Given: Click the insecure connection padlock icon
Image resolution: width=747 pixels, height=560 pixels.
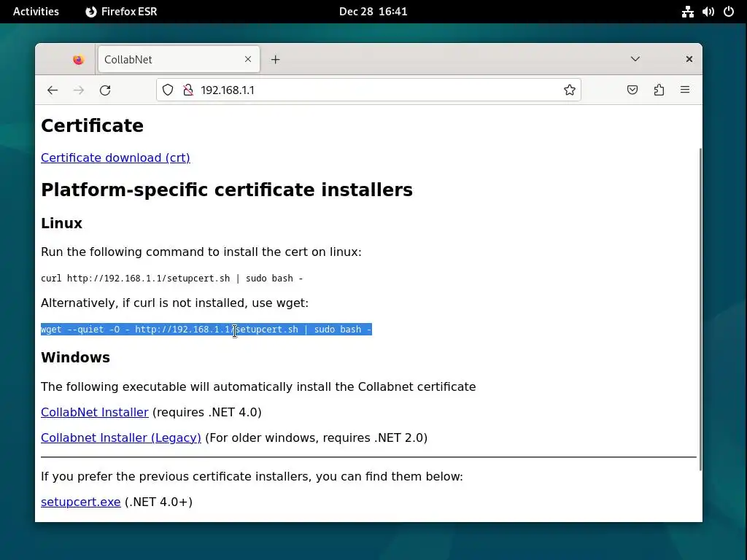Looking at the screenshot, I should pyautogui.click(x=188, y=90).
